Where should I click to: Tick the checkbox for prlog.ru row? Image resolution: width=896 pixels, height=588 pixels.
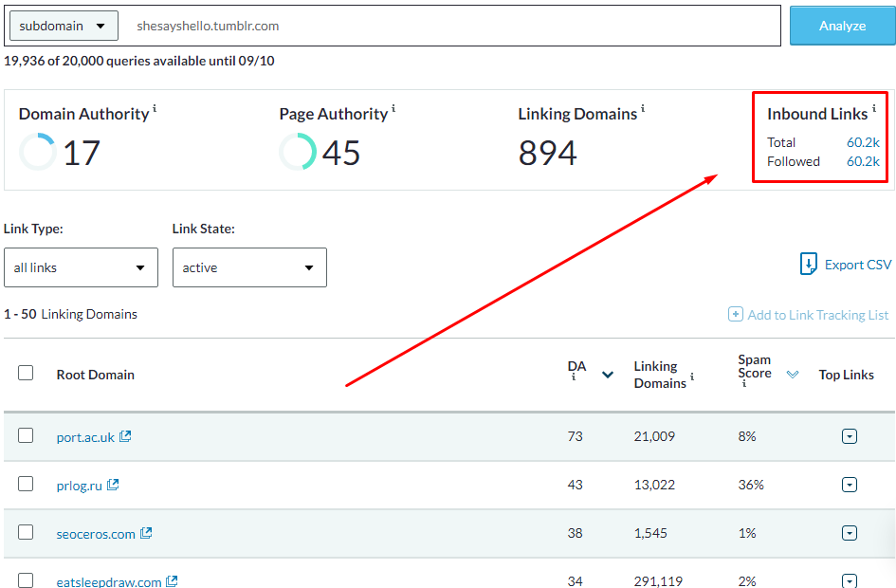pos(26,484)
